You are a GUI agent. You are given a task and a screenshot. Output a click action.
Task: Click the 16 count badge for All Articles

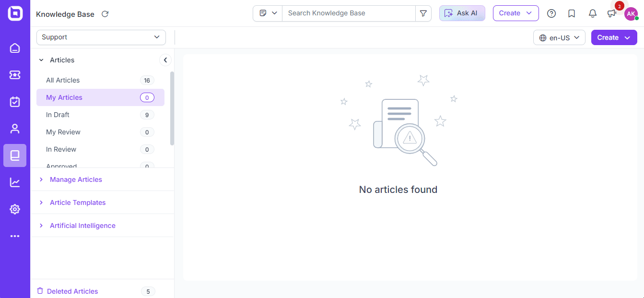tap(147, 80)
